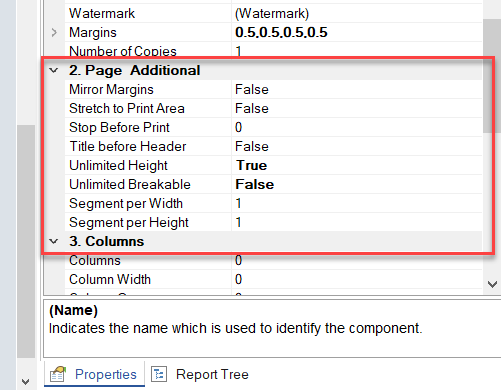Viewport: 501px width, 390px height.
Task: Click the Unlimited Breakable False value
Action: pos(357,184)
